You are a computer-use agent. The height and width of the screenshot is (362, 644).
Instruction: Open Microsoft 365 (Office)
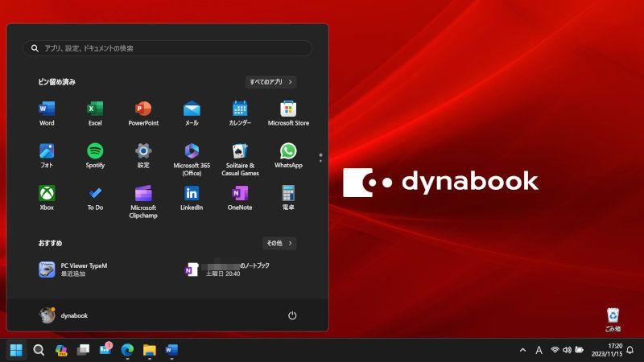click(192, 159)
